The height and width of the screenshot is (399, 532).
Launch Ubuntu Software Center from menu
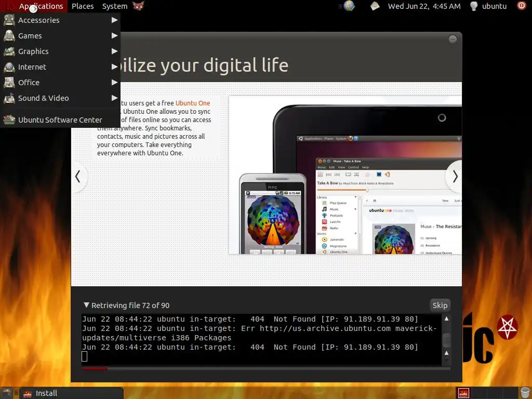[60, 120]
